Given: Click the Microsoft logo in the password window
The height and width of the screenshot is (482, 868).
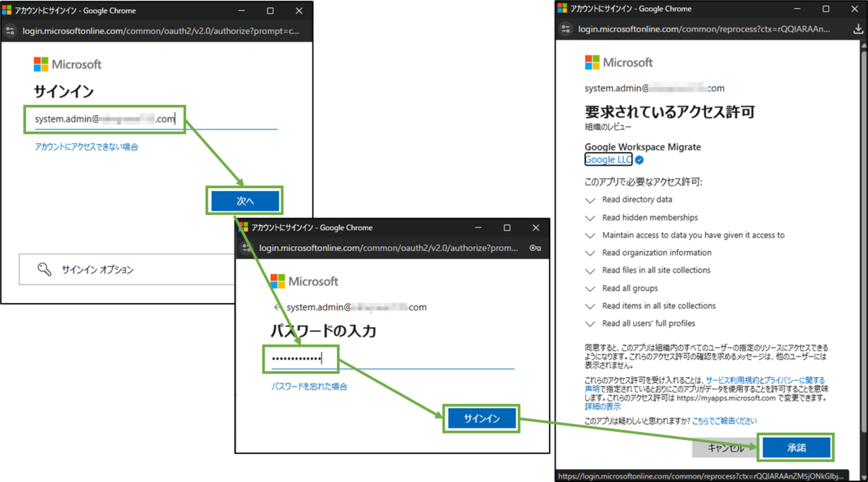Looking at the screenshot, I should [x=304, y=281].
